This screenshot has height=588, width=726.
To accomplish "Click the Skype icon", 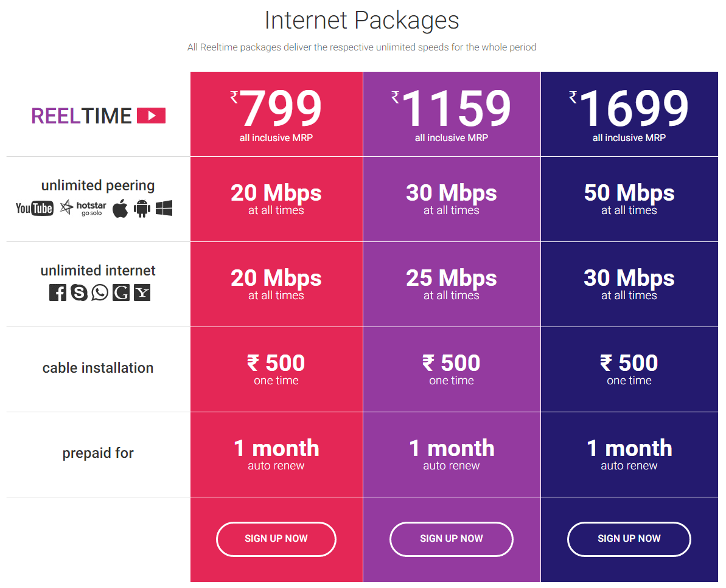I will (x=79, y=292).
